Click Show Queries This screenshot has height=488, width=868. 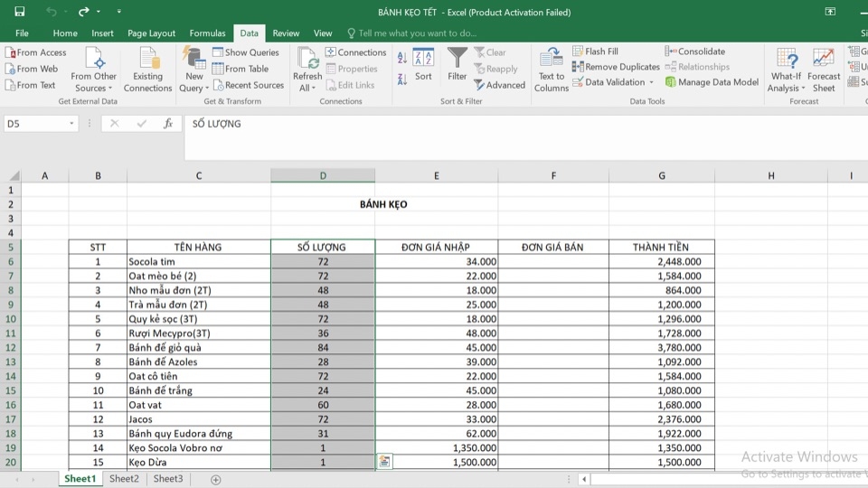[246, 52]
